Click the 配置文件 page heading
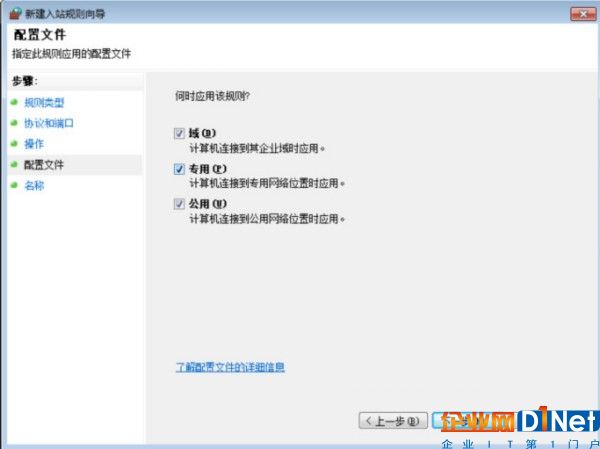The height and width of the screenshot is (449, 600). [40, 35]
